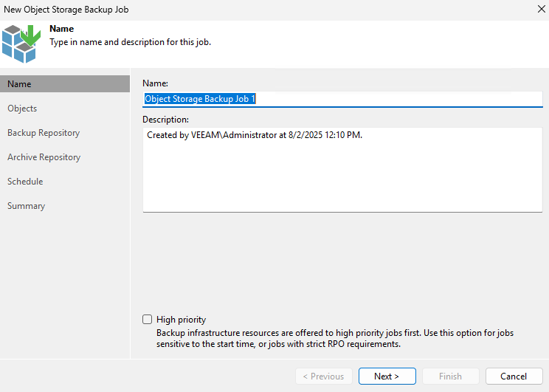Click the Description field label
549x392 pixels.
point(165,120)
